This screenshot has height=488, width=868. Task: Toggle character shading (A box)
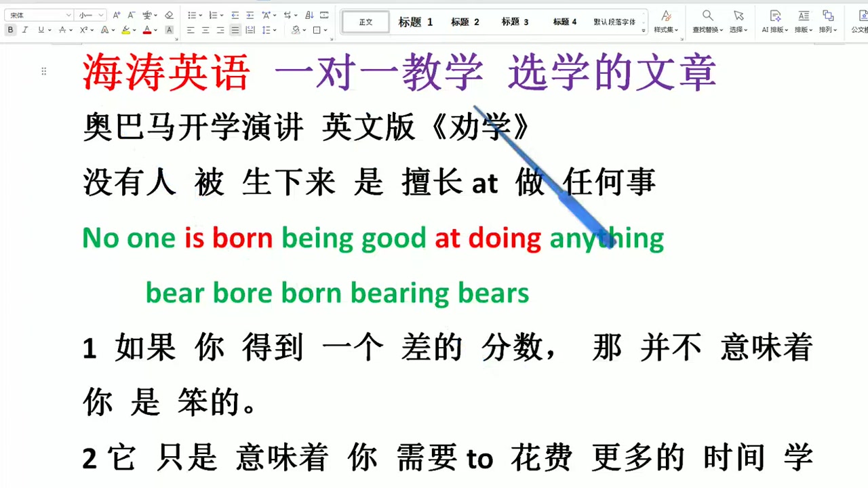(x=169, y=30)
